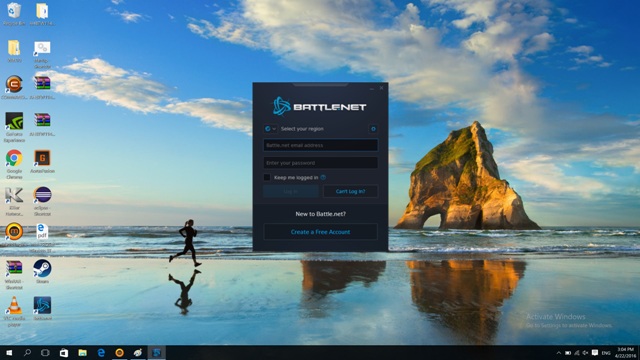Open Action Center notifications icon
The width and height of the screenshot is (640, 360).
(595, 353)
